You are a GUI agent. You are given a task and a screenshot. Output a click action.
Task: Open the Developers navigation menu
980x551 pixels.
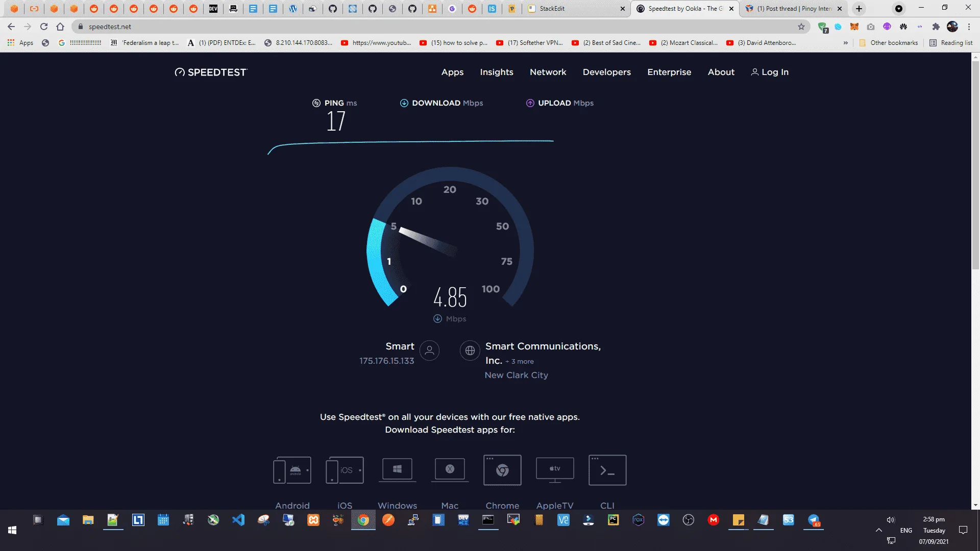(x=607, y=72)
